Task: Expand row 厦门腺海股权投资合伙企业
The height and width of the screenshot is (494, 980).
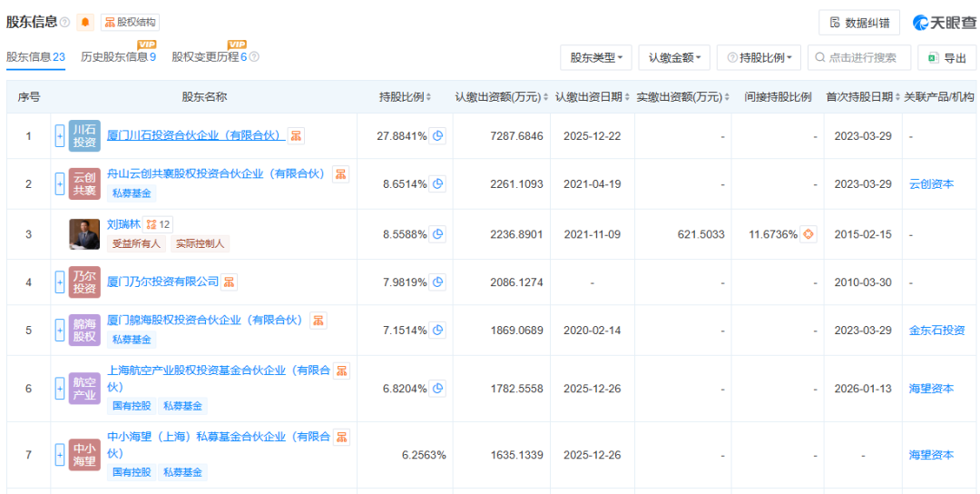Action: click(60, 330)
